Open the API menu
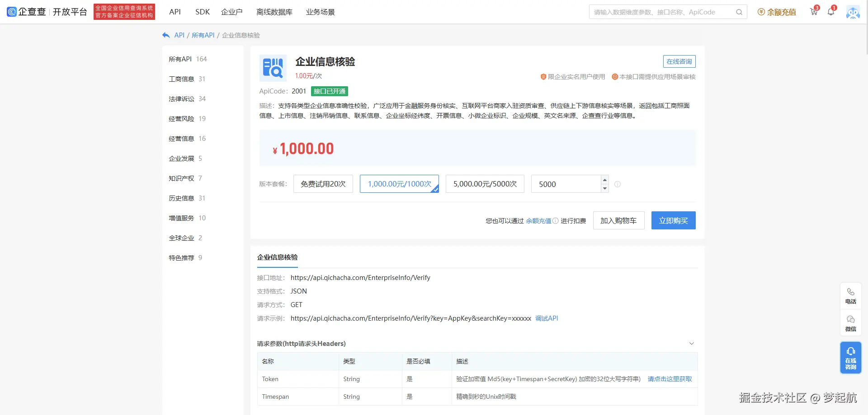Screen dimensions: 868x415 point(175,12)
